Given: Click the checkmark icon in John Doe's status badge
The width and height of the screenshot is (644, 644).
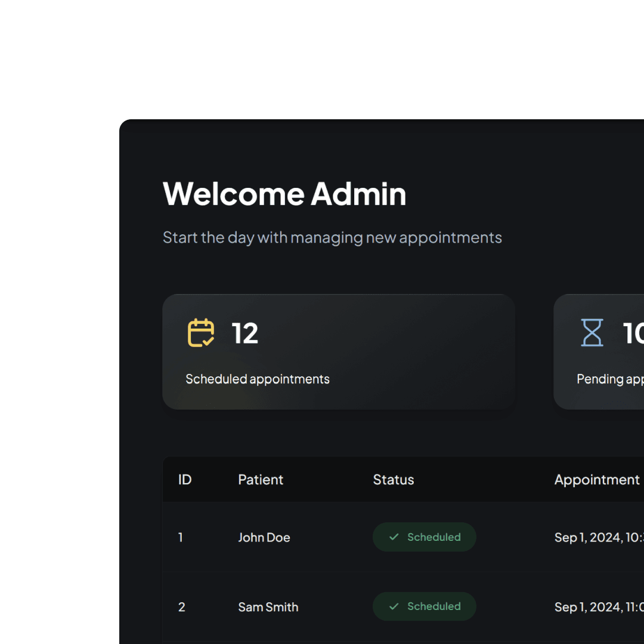Looking at the screenshot, I should [x=394, y=537].
